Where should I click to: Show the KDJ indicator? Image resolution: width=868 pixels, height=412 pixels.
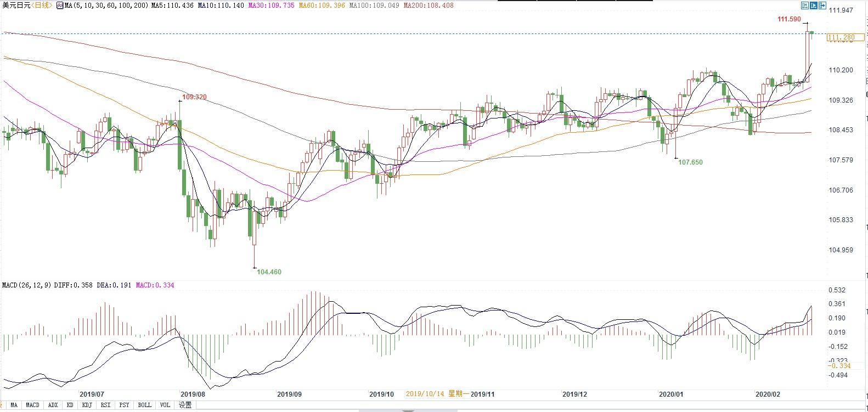pyautogui.click(x=87, y=405)
